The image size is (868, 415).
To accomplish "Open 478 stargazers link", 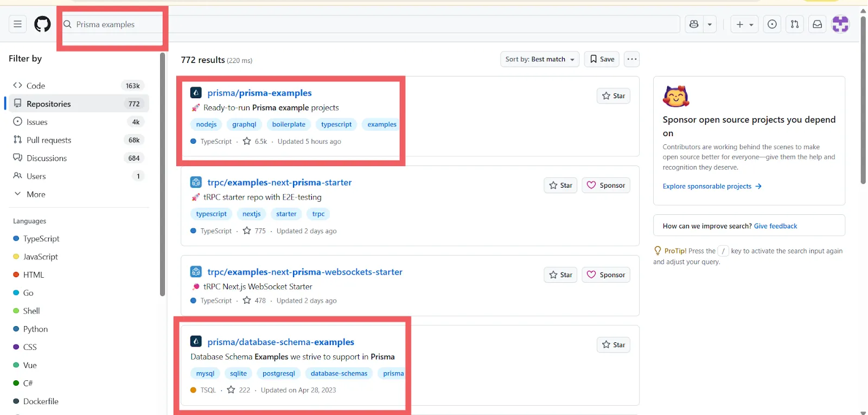I will [254, 301].
